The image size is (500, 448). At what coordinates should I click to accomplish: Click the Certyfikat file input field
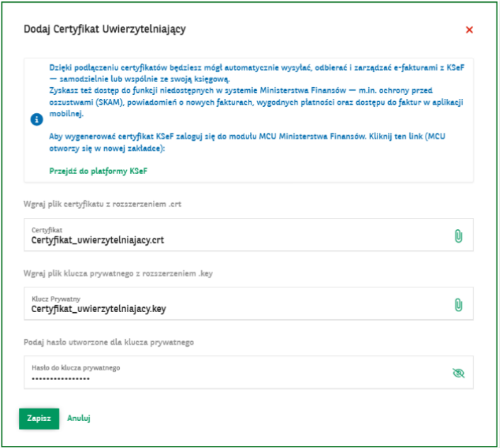click(x=249, y=235)
